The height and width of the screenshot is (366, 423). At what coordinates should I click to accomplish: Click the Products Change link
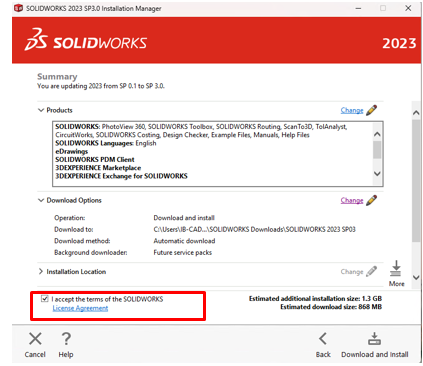pos(352,110)
